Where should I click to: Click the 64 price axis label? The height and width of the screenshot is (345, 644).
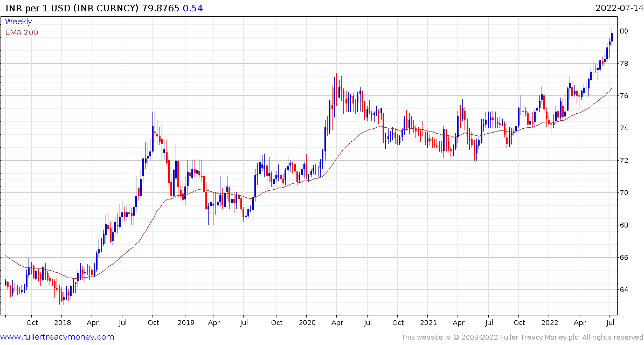pos(624,290)
